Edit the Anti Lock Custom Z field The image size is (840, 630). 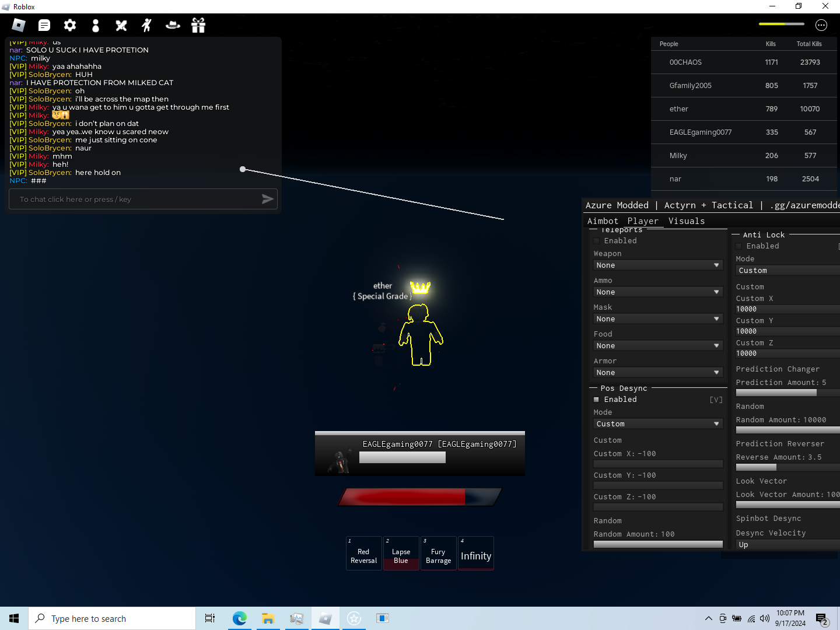(787, 353)
